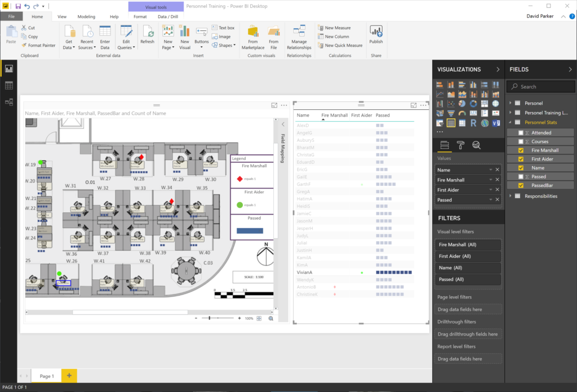Choose the R script visual icon
Screen dimensions: 577x392
473,123
